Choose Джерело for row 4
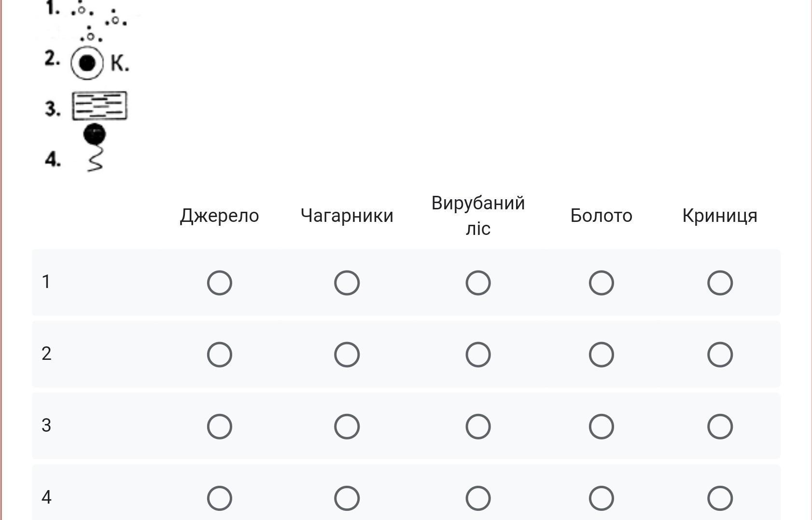This screenshot has width=812, height=520. pos(219,498)
